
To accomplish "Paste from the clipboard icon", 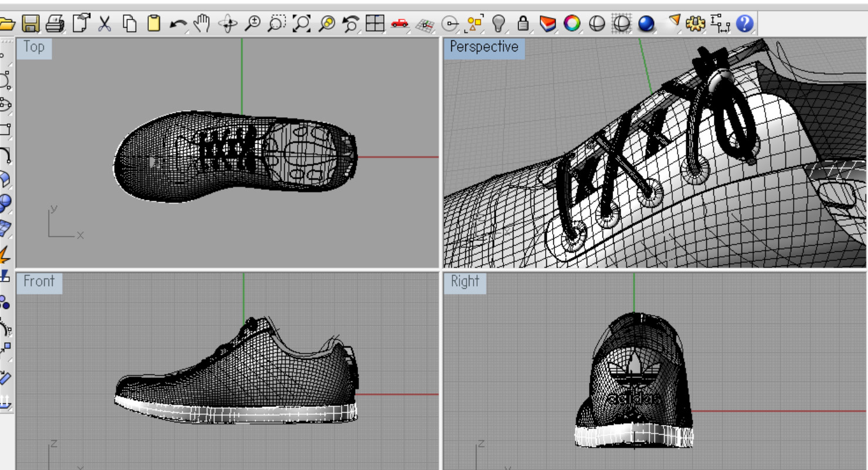I will (154, 23).
